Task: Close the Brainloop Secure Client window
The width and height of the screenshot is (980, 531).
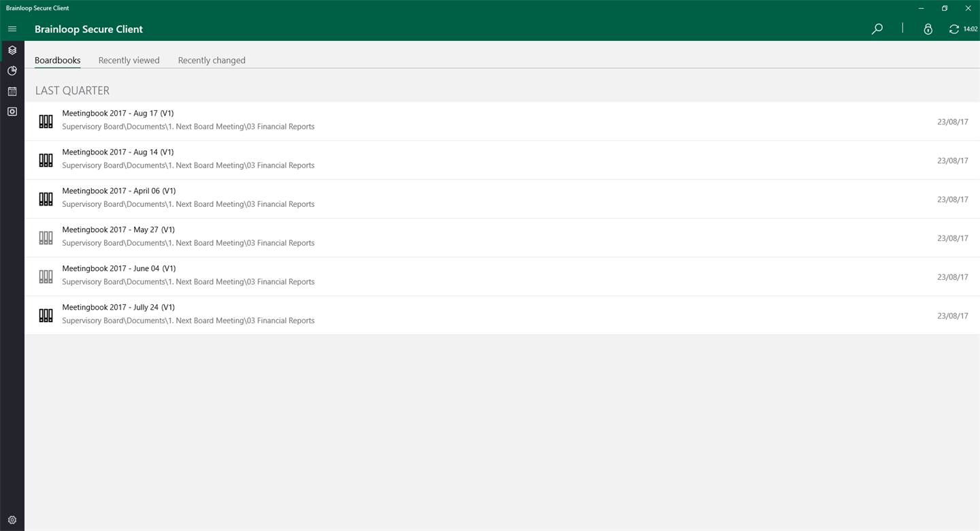Action: tap(968, 8)
